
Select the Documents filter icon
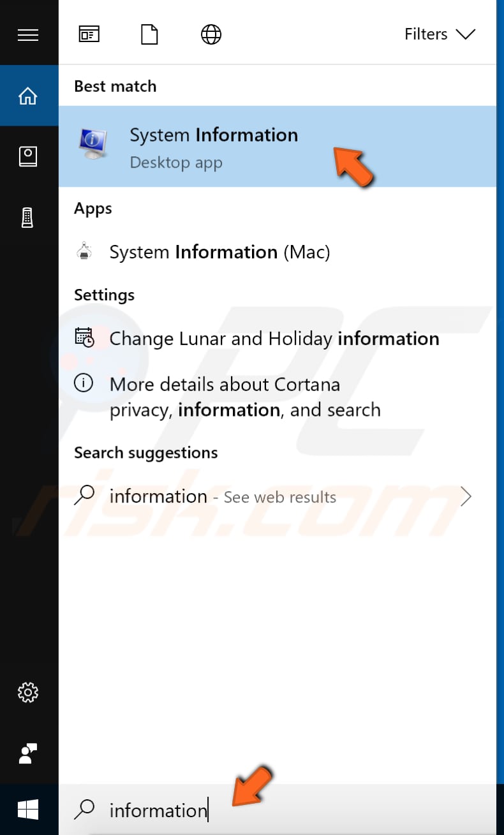point(149,34)
